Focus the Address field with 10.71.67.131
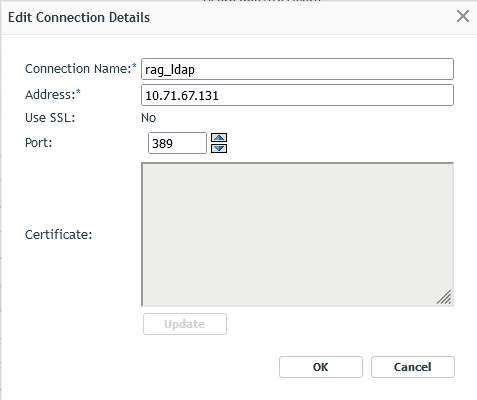The image size is (477, 400). (x=297, y=95)
